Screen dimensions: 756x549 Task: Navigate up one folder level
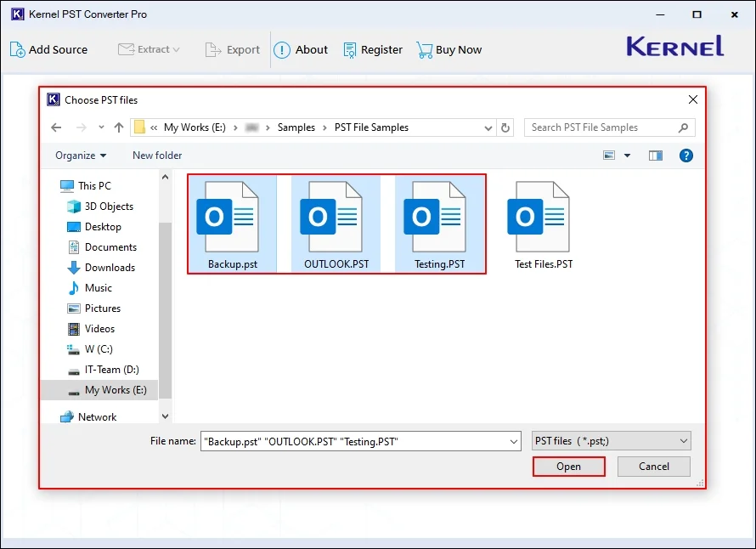pyautogui.click(x=119, y=127)
